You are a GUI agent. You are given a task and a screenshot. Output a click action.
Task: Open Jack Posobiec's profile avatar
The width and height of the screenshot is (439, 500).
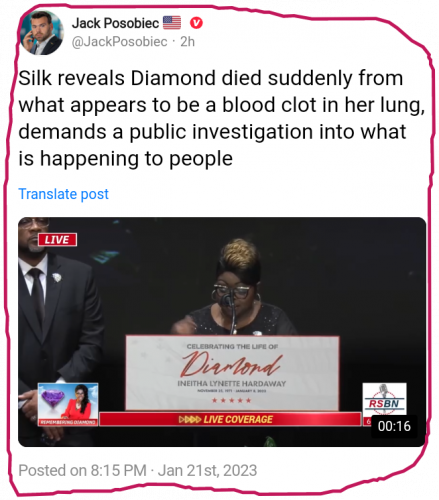[42, 33]
